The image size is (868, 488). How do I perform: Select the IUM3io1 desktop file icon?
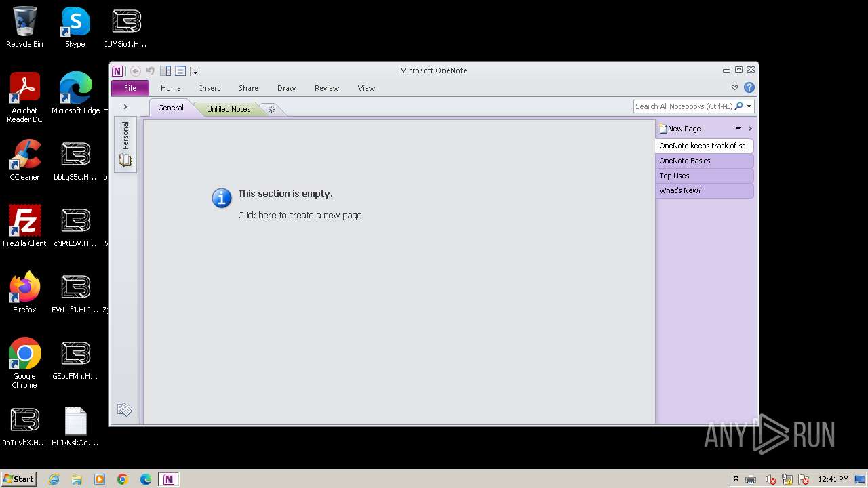(x=126, y=28)
